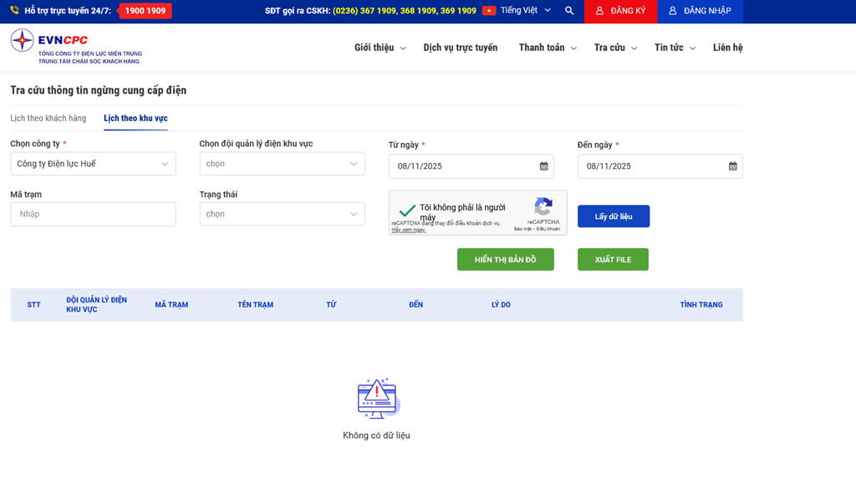Open calendar picker for Đến ngày

pyautogui.click(x=732, y=166)
